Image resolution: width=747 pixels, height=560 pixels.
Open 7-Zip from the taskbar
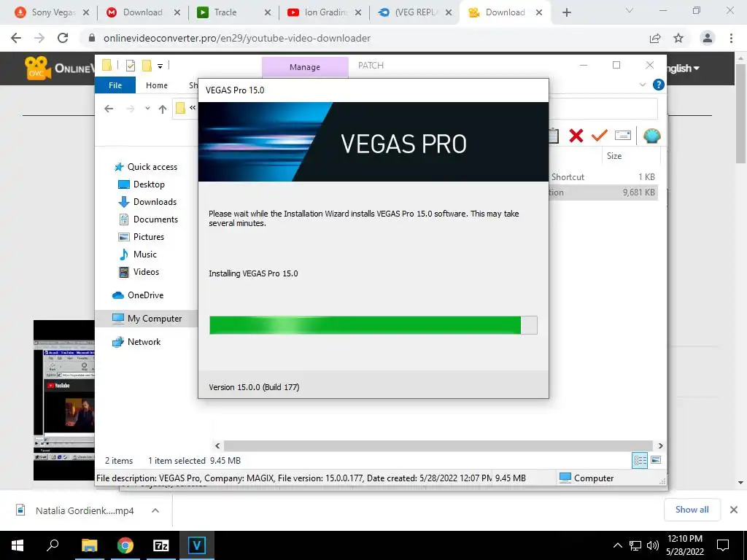161,545
